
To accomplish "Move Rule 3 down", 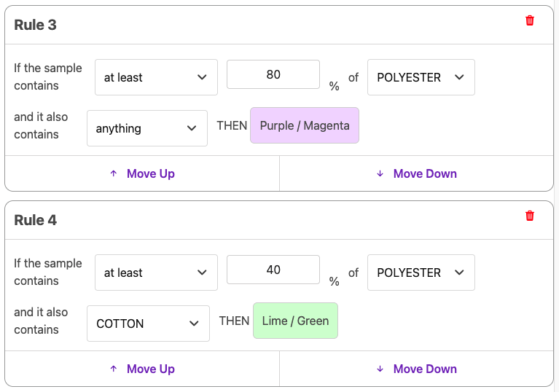I will [x=416, y=173].
